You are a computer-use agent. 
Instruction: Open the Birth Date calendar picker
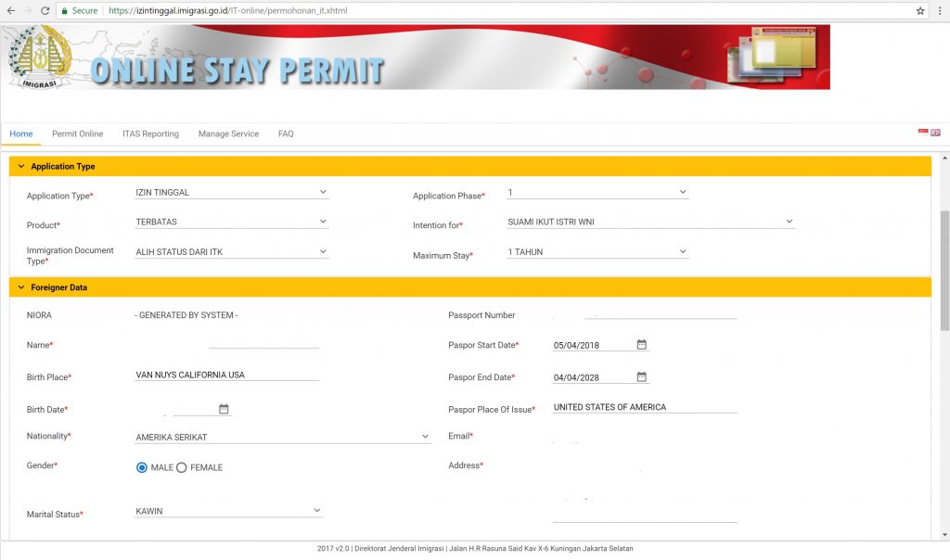point(224,409)
